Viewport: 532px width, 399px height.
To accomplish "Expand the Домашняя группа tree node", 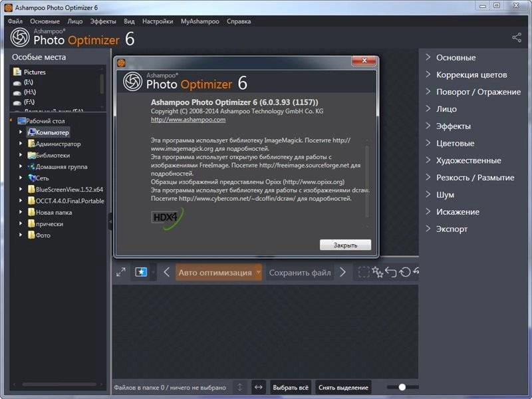I will pos(21,166).
